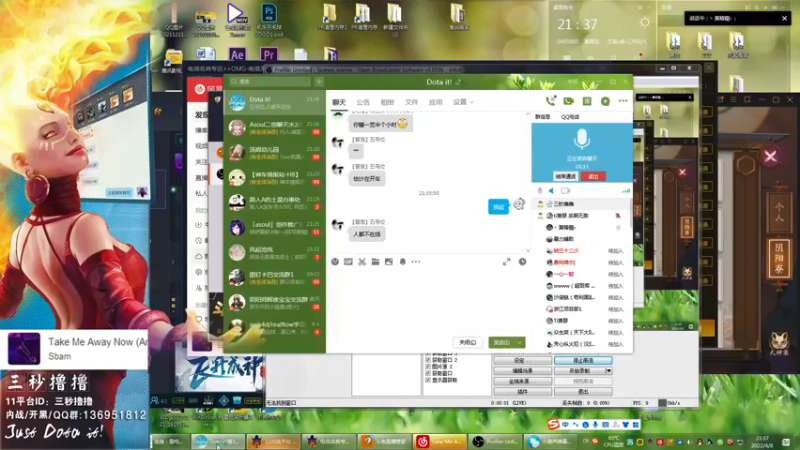
Task: Click the red 退出 button in voice panel
Action: click(593, 177)
